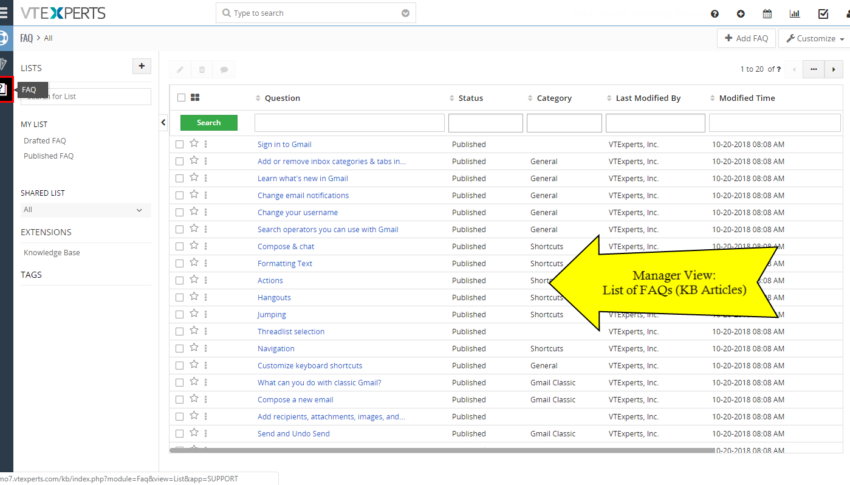
Task: Open the page jump ellipsis button
Action: (814, 69)
